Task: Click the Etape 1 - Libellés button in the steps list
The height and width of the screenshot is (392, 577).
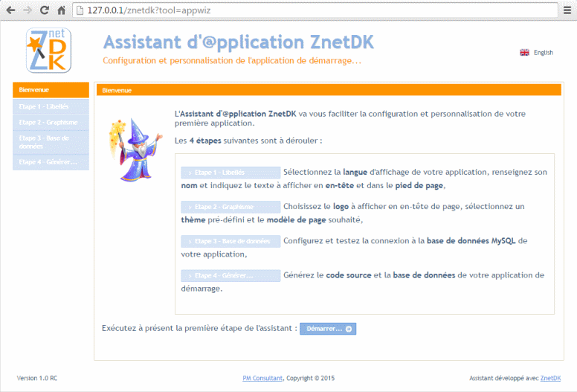Action: (x=231, y=173)
